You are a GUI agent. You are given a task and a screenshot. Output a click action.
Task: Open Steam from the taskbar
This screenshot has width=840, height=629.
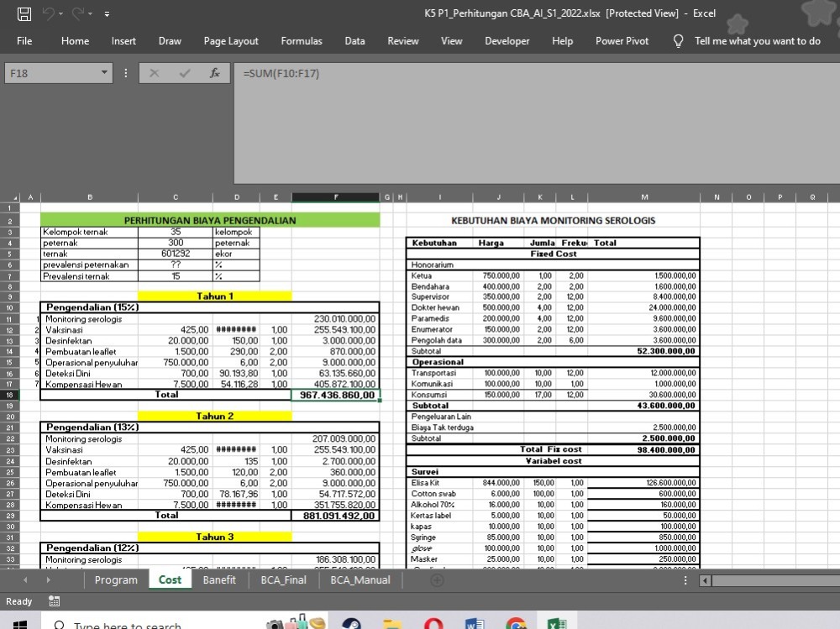click(x=351, y=624)
